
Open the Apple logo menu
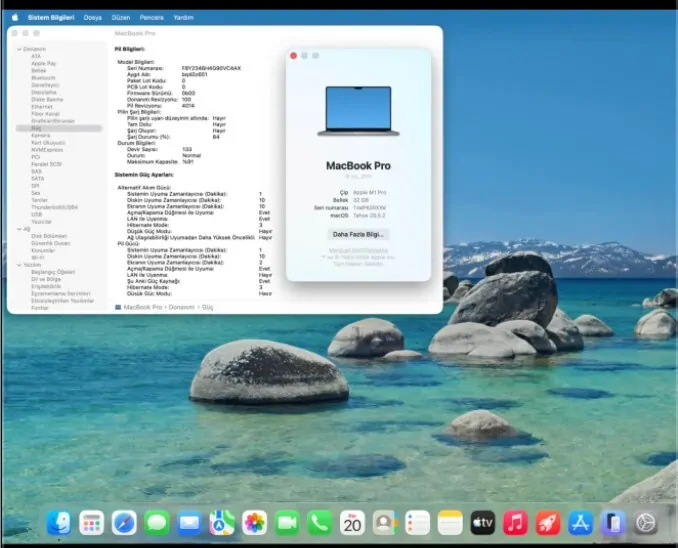coord(15,17)
